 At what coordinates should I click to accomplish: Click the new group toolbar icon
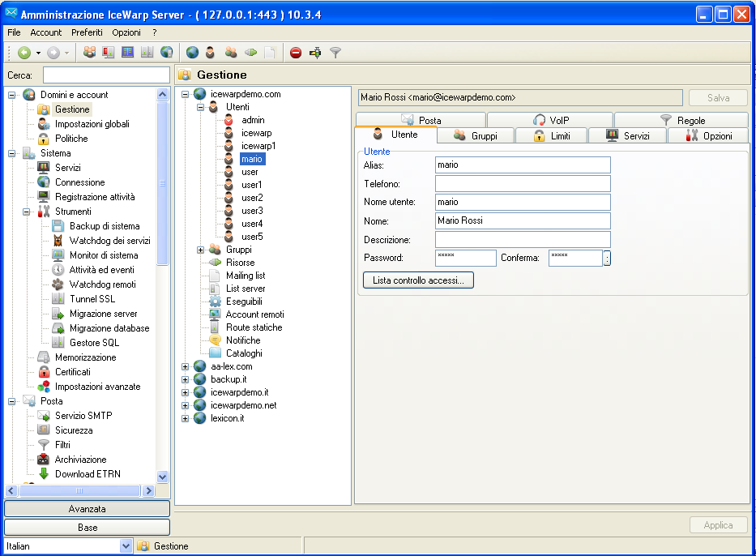(231, 52)
